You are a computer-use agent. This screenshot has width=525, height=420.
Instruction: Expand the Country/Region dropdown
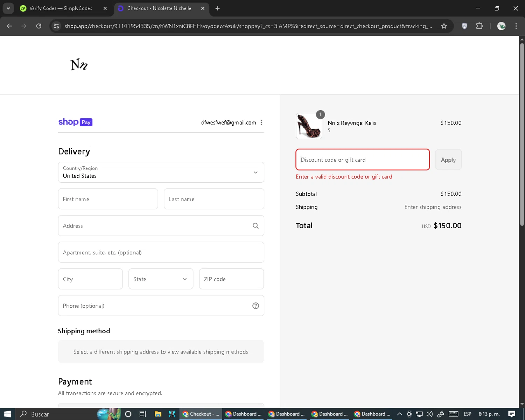coord(161,172)
